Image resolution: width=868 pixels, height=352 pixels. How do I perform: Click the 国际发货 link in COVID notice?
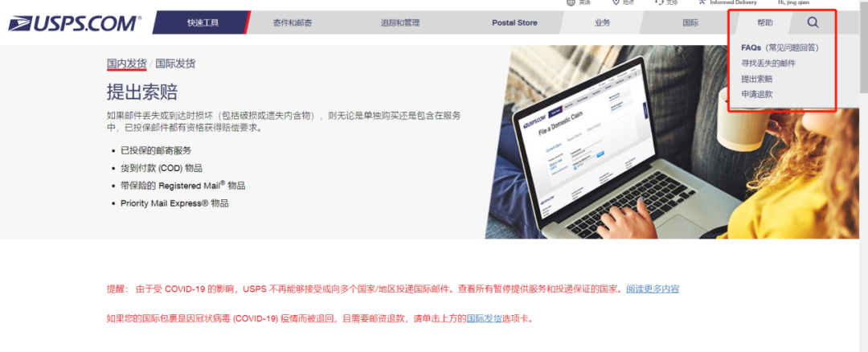coord(485,318)
